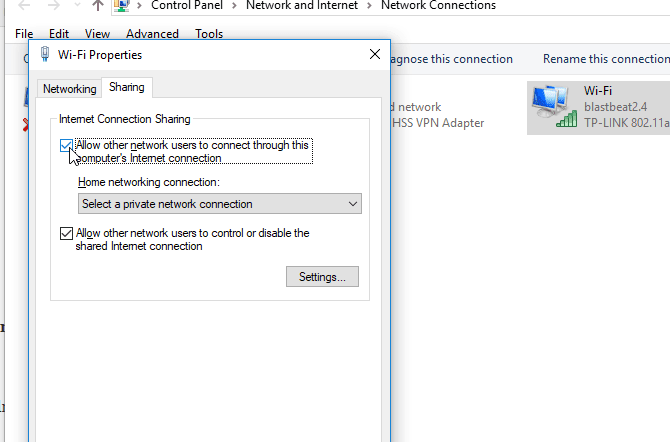670x442 pixels.
Task: Go forward with the navigation arrow
Action: 53,6
